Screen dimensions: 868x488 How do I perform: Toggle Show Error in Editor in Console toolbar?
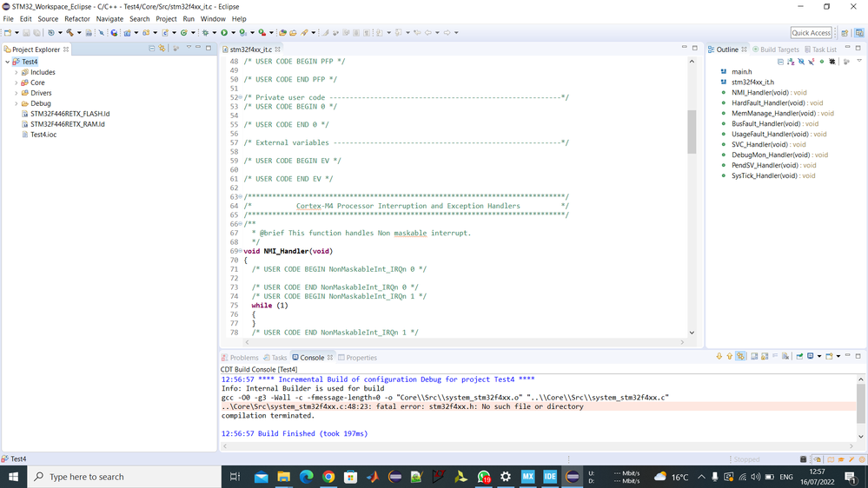point(740,356)
